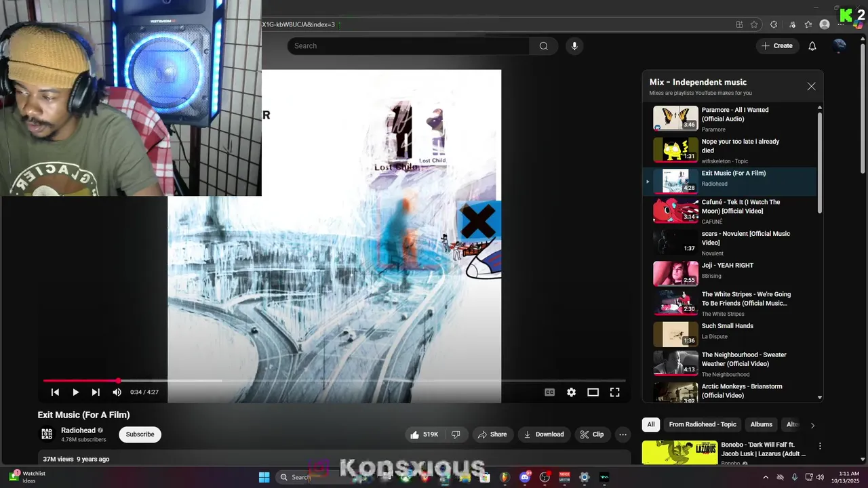Open the Watchlist Ideas widget
Screen dimensions: 868x488
point(26,477)
